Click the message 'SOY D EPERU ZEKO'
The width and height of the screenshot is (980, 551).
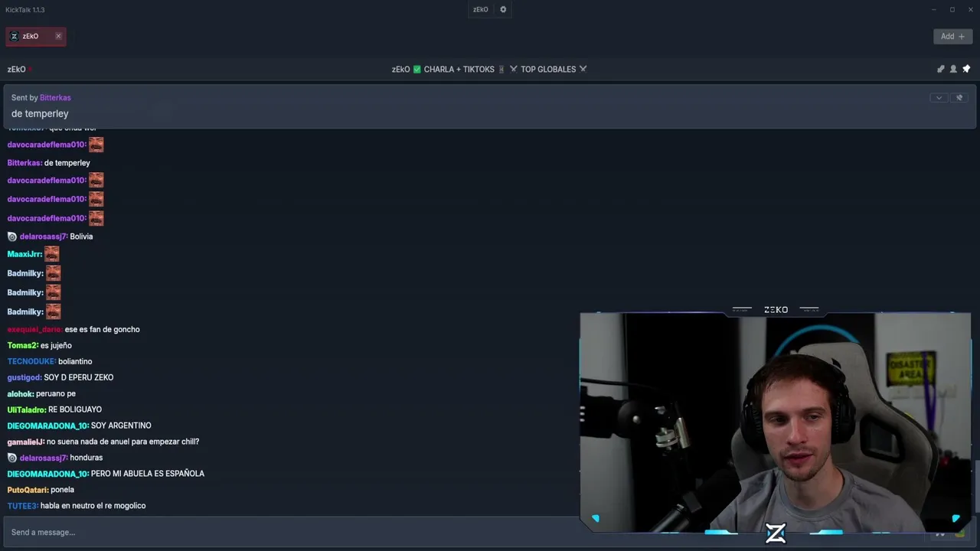click(x=79, y=377)
